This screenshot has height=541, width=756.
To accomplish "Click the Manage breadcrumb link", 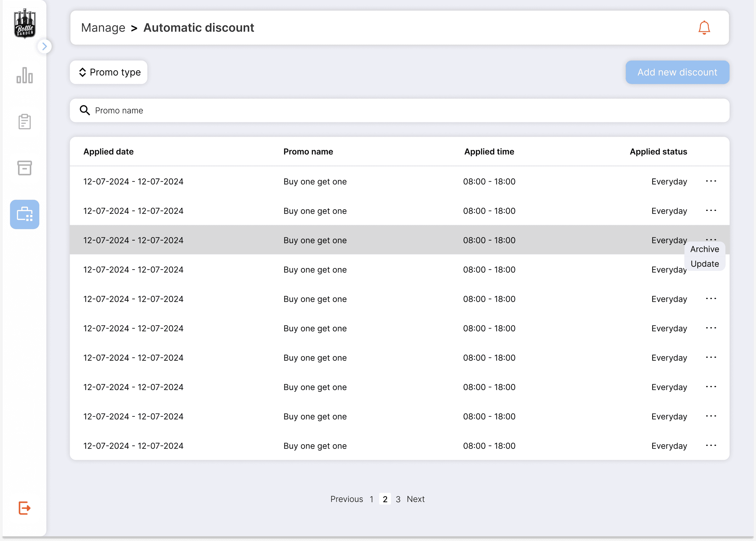I will pos(103,28).
